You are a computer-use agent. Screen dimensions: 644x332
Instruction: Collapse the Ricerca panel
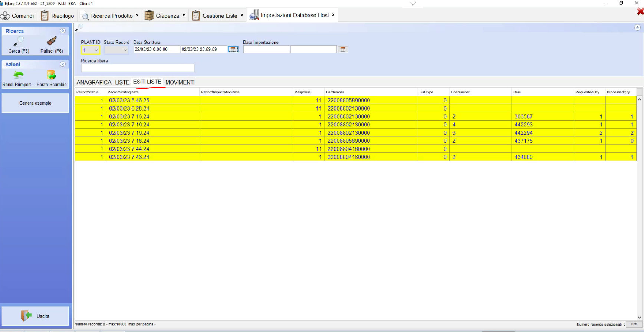(63, 31)
